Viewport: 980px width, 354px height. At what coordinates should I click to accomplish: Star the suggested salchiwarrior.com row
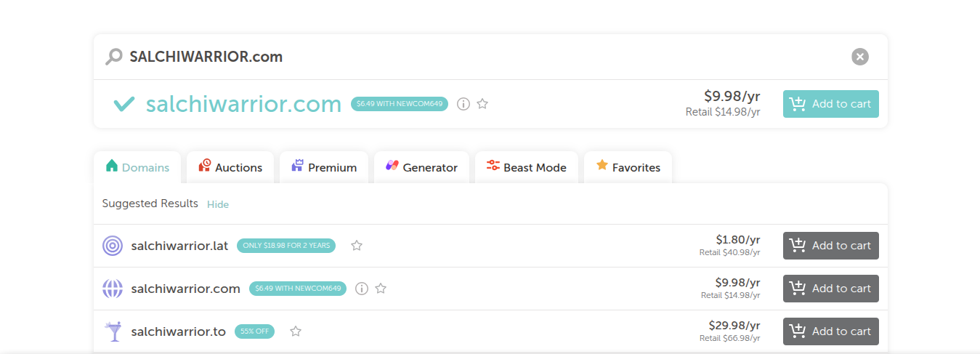pos(381,289)
